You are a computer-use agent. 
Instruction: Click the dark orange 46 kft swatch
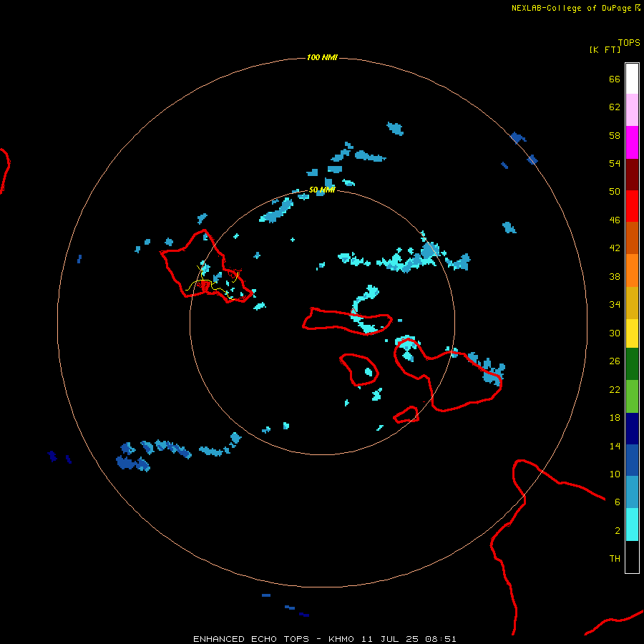(x=632, y=238)
